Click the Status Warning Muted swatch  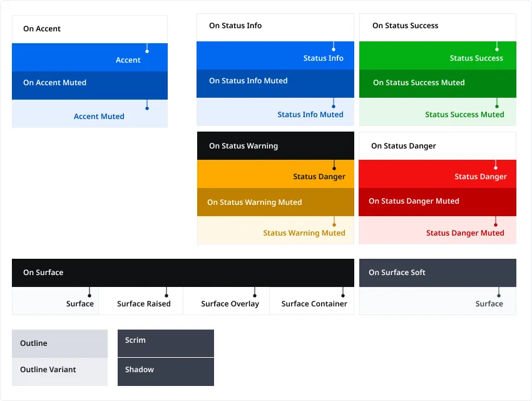coord(275,232)
